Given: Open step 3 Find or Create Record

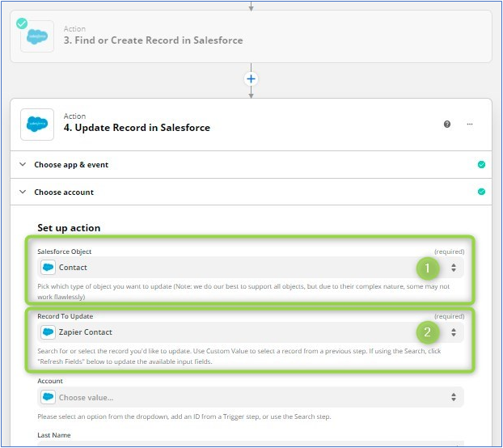Looking at the screenshot, I should coord(251,36).
